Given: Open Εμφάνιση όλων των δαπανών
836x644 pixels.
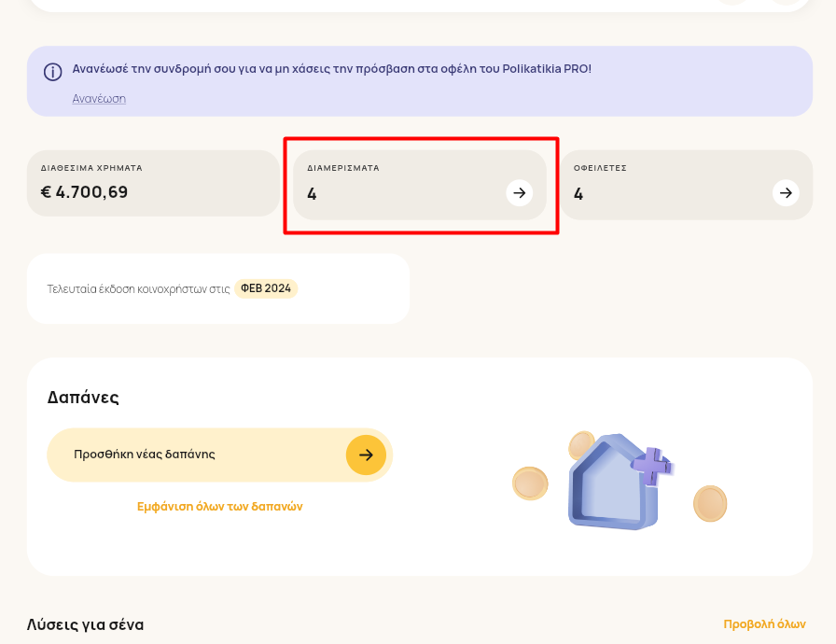Looking at the screenshot, I should point(219,507).
